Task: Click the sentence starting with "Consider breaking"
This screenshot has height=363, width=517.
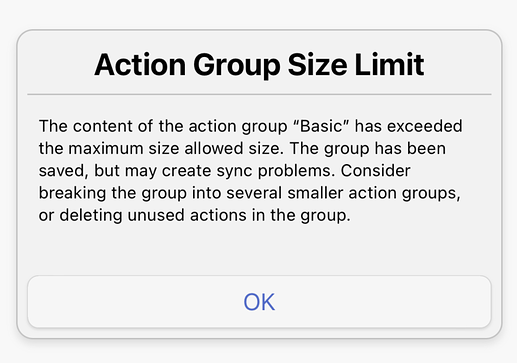Action: [250, 193]
